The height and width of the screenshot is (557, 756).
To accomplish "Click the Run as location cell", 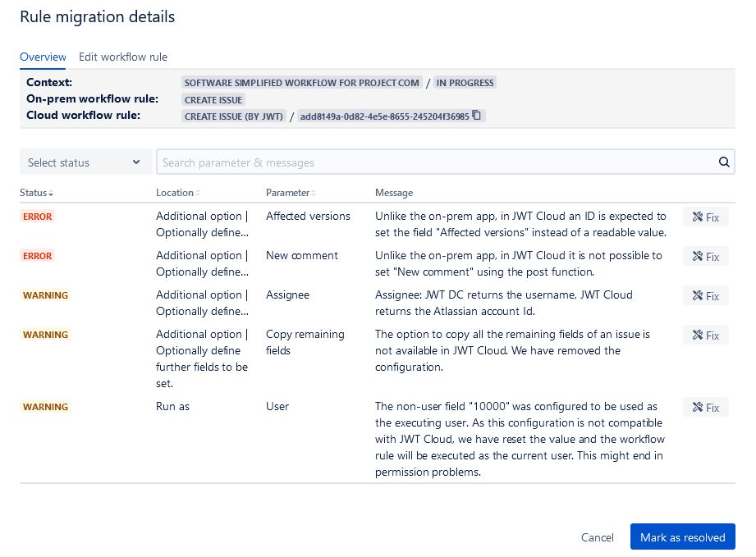I will pos(172,407).
